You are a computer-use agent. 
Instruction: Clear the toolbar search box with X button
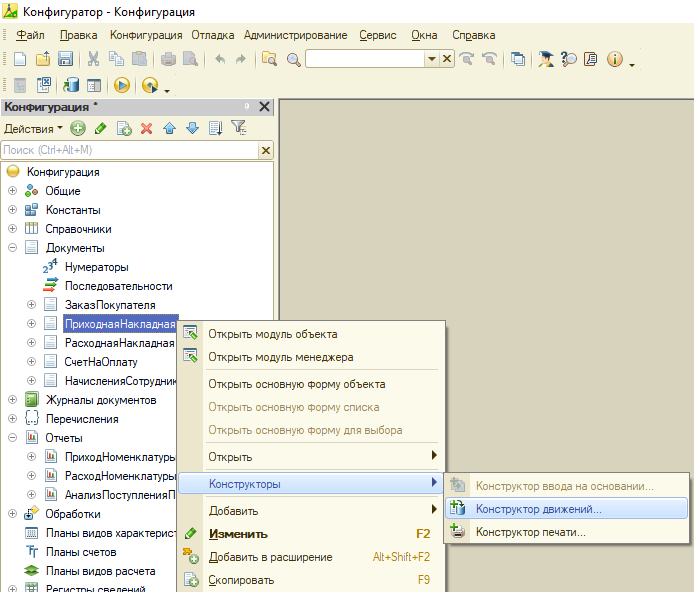tap(447, 59)
